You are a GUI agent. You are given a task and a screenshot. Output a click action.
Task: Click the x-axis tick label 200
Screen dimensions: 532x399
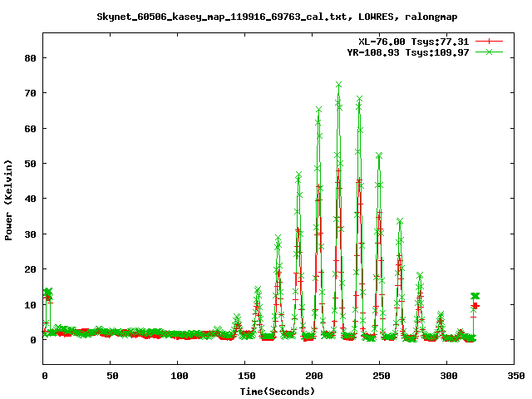[x=314, y=376]
